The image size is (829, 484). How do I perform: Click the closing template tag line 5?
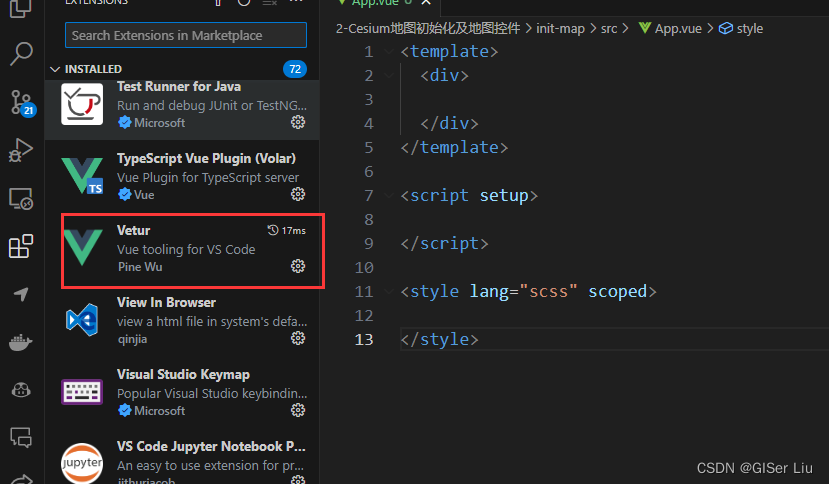[x=454, y=148]
